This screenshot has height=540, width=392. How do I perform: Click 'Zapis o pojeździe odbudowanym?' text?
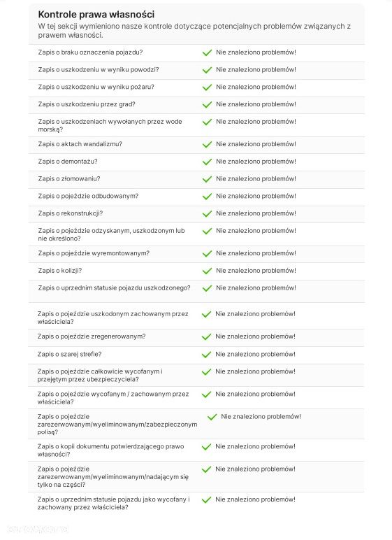(88, 196)
